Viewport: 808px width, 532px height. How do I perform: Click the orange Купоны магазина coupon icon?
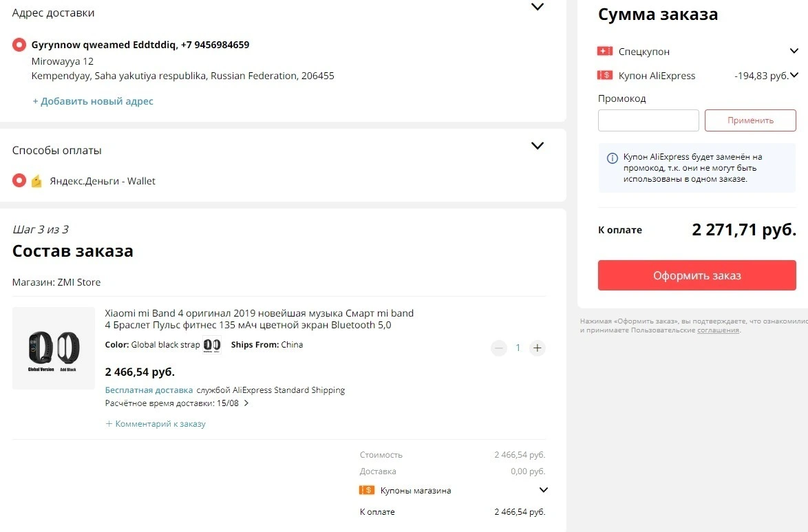point(367,490)
